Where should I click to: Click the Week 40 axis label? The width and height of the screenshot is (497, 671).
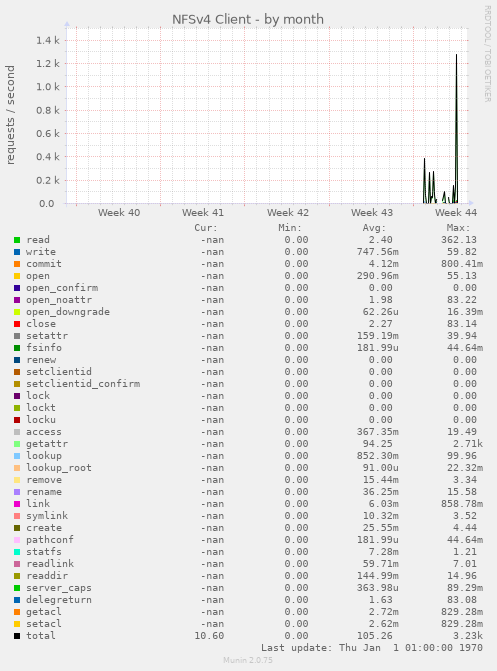pyautogui.click(x=119, y=213)
